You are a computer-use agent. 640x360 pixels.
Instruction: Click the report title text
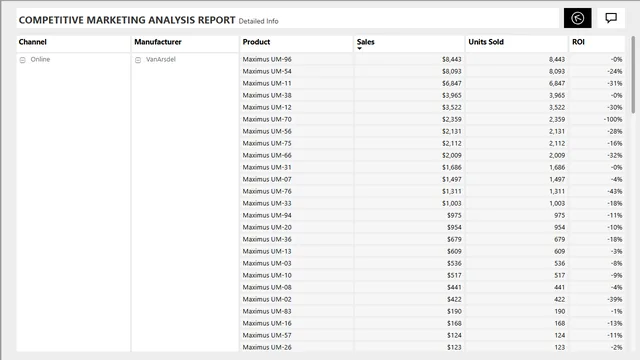(x=127, y=20)
